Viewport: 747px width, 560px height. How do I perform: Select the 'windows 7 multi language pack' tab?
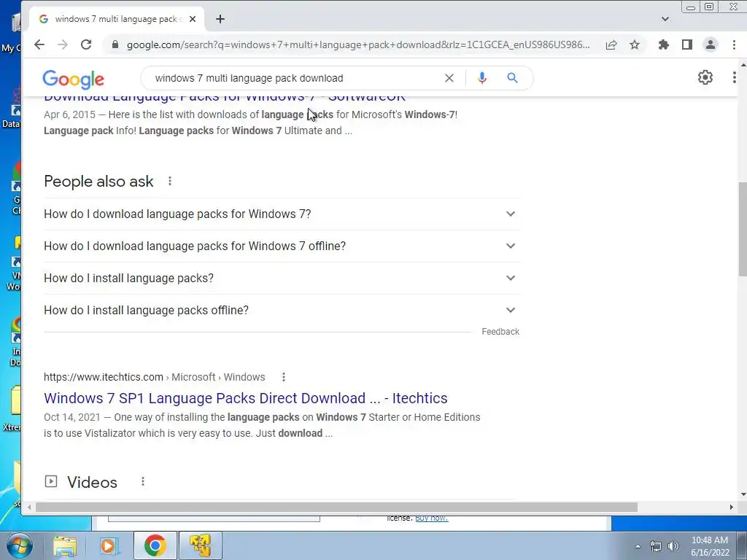(117, 19)
